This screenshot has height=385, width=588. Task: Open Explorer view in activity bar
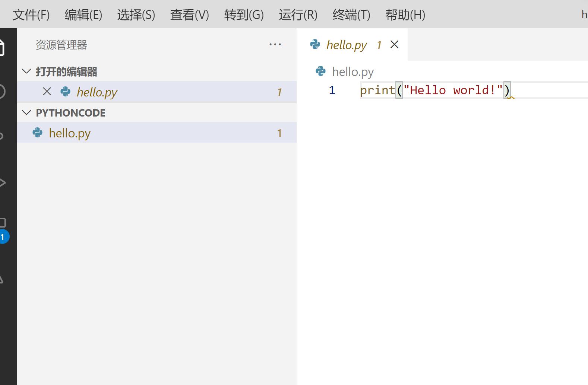(x=2, y=47)
